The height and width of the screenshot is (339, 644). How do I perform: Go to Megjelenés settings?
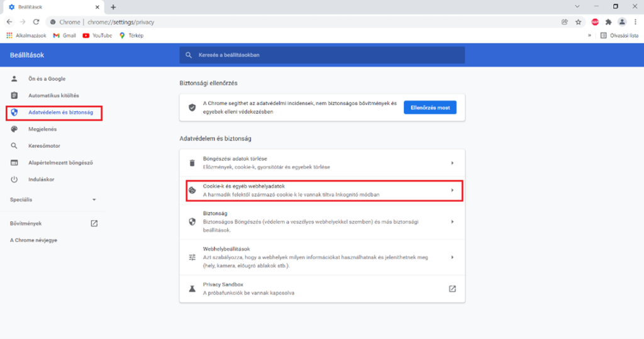[42, 129]
